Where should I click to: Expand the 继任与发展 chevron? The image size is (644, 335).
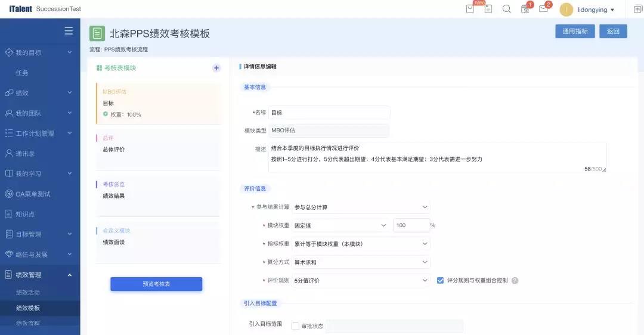click(69, 254)
